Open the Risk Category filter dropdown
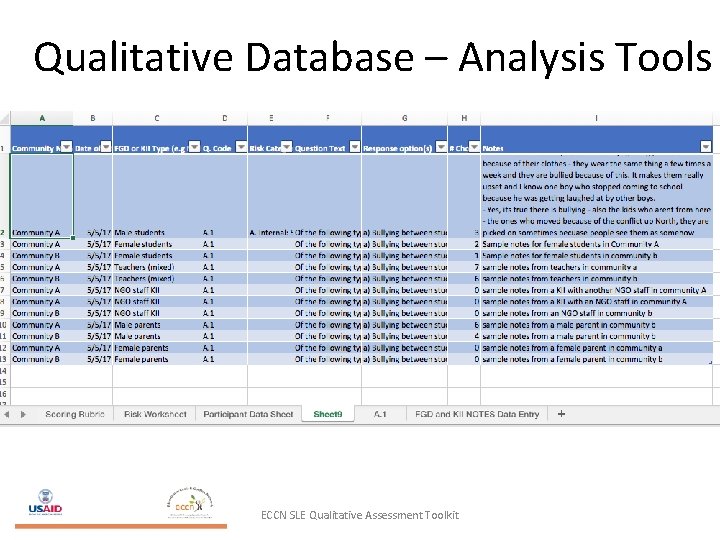The width and height of the screenshot is (720, 540). [286, 146]
